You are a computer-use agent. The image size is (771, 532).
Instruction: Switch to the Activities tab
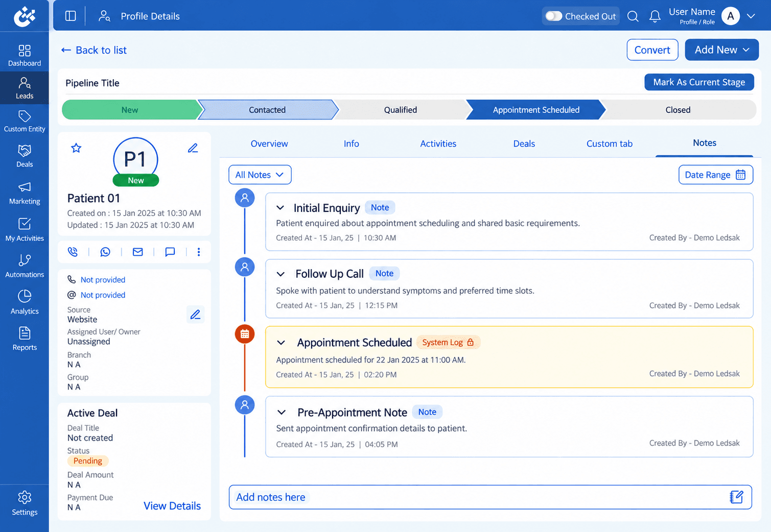pos(438,143)
